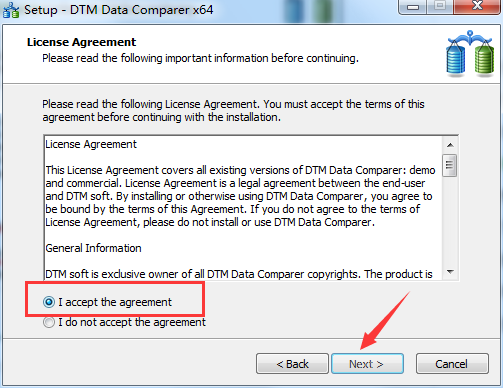Click the license text scroll up arrow
The height and width of the screenshot is (388, 503).
(x=450, y=145)
